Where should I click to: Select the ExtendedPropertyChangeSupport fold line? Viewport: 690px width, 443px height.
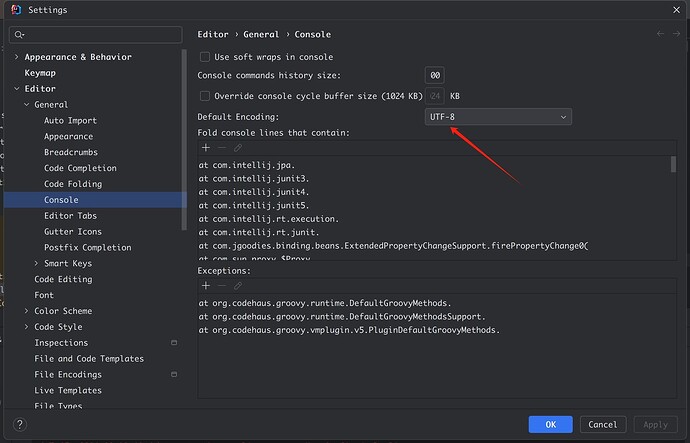coord(393,246)
